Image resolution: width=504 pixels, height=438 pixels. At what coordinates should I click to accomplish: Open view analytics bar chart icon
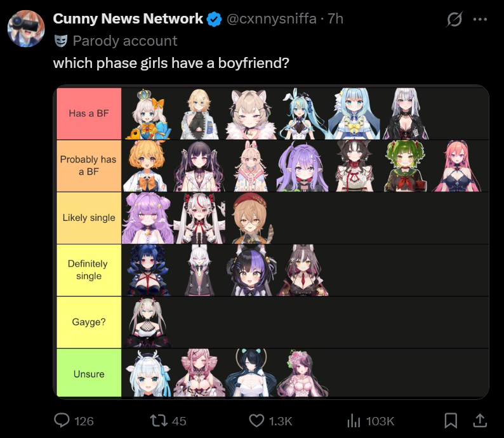click(x=354, y=421)
